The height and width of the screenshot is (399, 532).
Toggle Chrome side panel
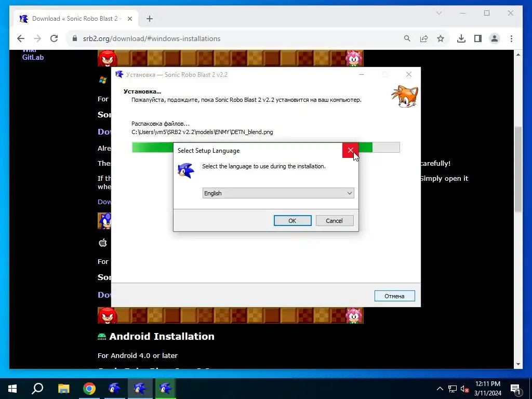pos(478,38)
